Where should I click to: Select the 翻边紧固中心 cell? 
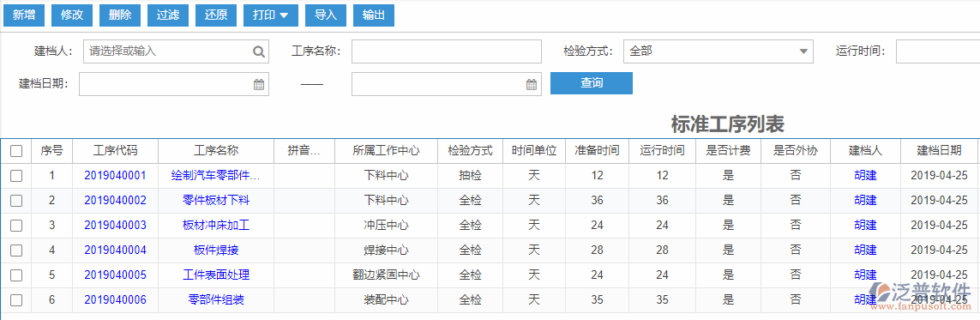pyautogui.click(x=386, y=275)
